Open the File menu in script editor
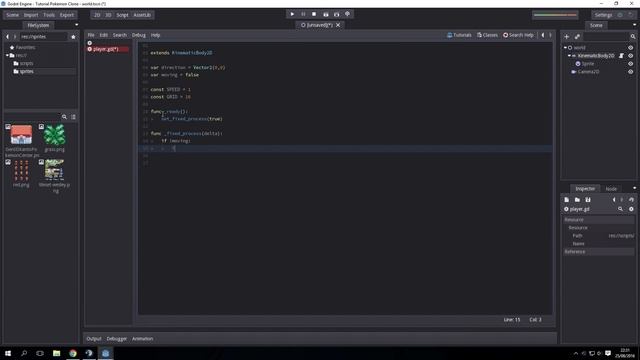This screenshot has height=360, width=640. click(x=91, y=35)
